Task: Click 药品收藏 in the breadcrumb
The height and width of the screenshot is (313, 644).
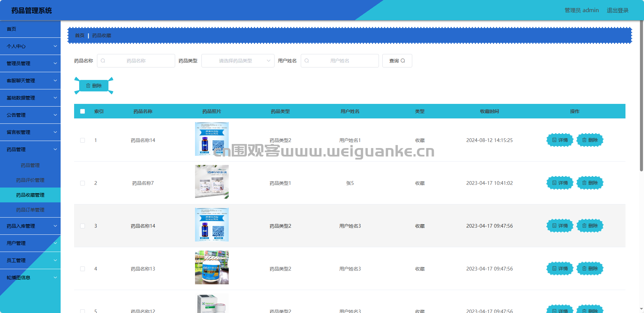Action: (x=102, y=35)
